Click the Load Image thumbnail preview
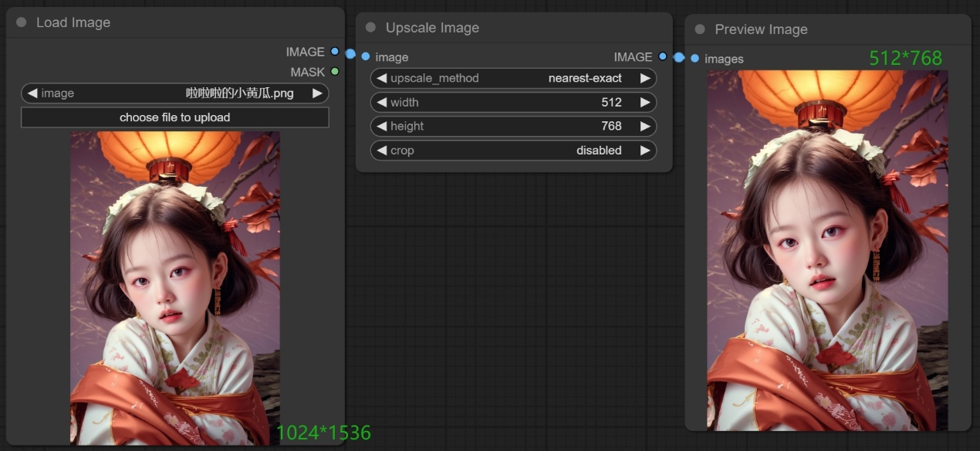Image resolution: width=980 pixels, height=451 pixels. tap(175, 287)
